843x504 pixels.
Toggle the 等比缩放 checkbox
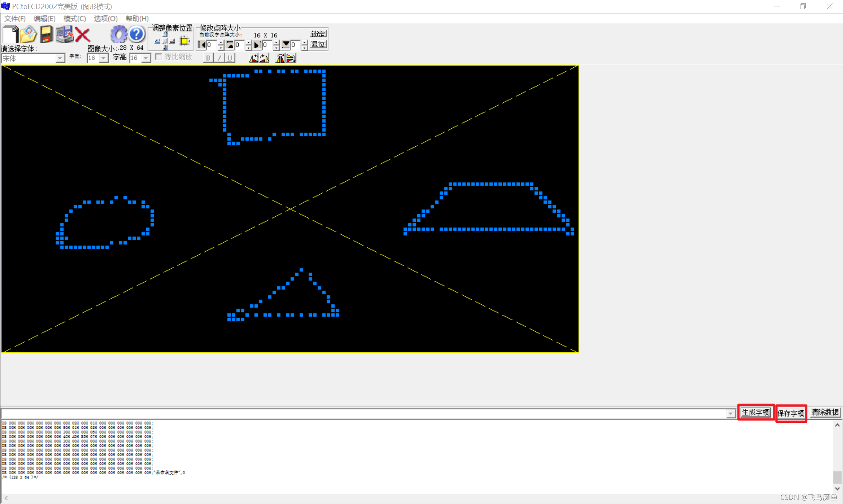[159, 57]
